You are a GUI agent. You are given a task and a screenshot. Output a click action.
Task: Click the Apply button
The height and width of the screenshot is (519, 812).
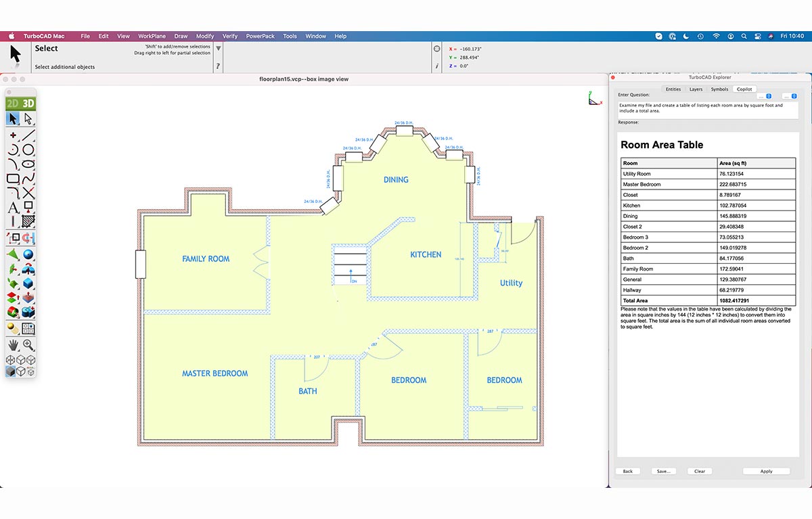(766, 471)
